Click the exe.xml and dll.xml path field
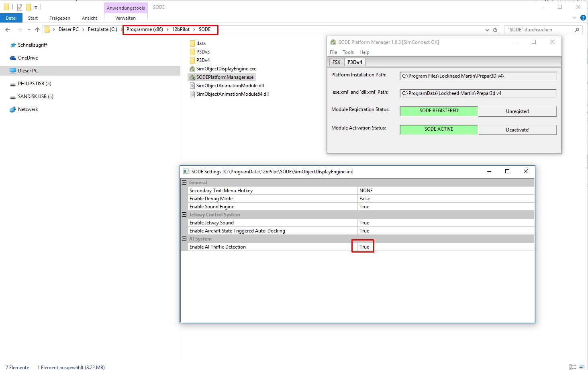Screen dimensions: 588x370 click(x=478, y=93)
